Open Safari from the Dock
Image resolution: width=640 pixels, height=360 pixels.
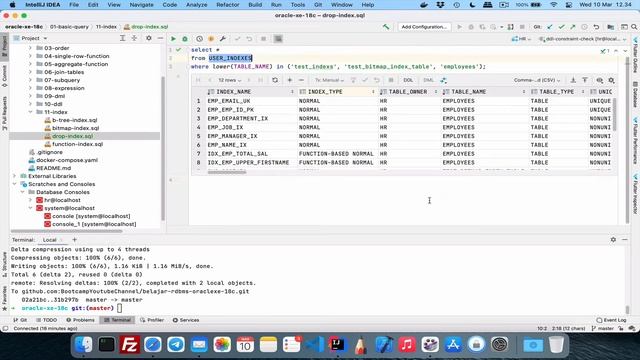click(153, 345)
